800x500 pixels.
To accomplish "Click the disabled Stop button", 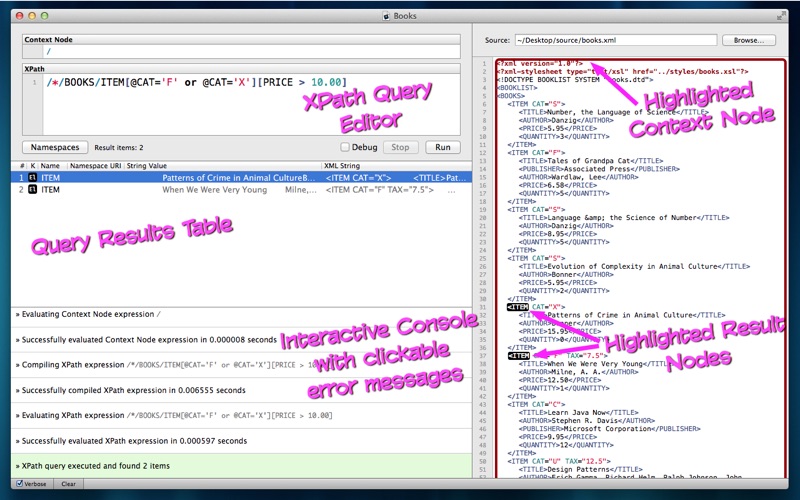I will (x=400, y=147).
